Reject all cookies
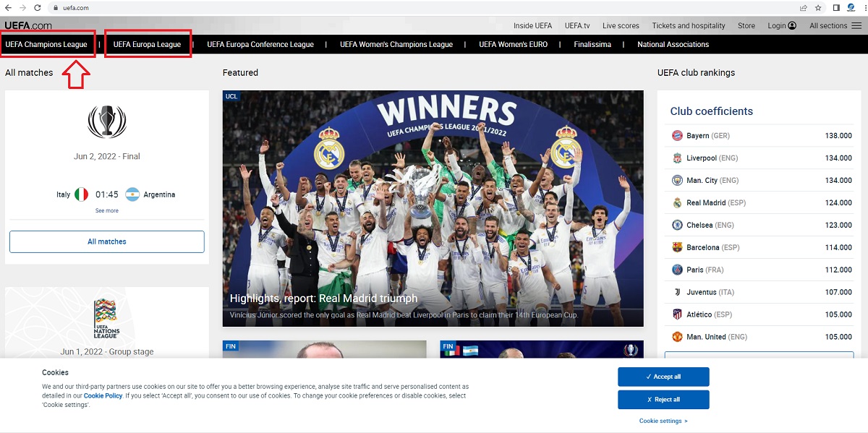This screenshot has width=868, height=433. pyautogui.click(x=663, y=400)
